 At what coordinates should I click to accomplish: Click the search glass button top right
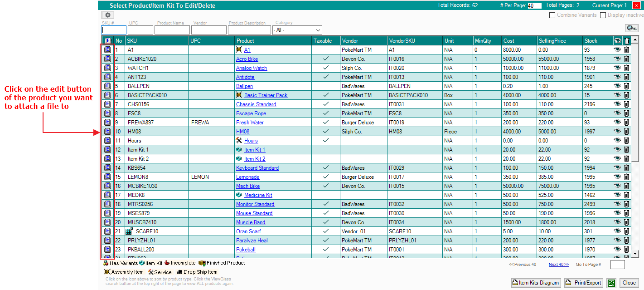(x=631, y=28)
